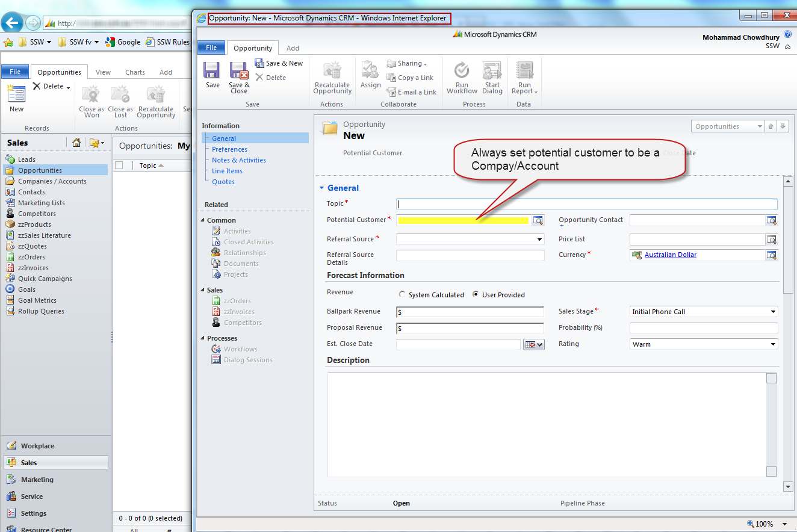Viewport: 797px width, 532px height.
Task: Open the zoom level dropdown in the status bar
Action: pos(784,524)
